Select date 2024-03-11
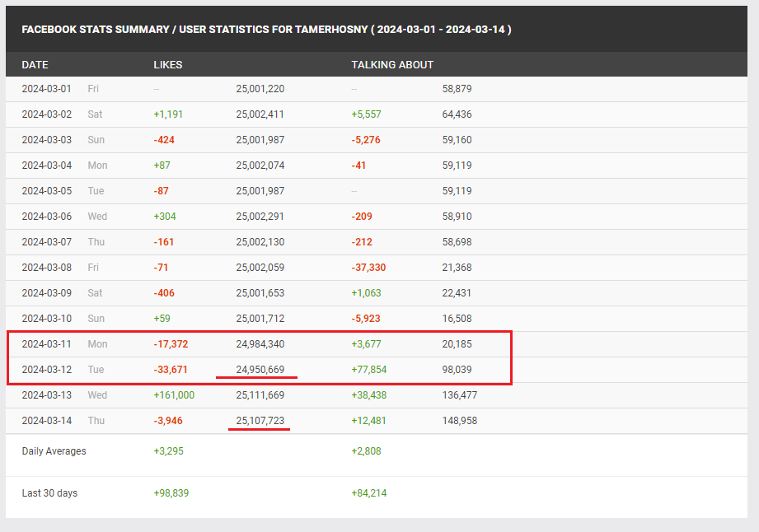 46,344
